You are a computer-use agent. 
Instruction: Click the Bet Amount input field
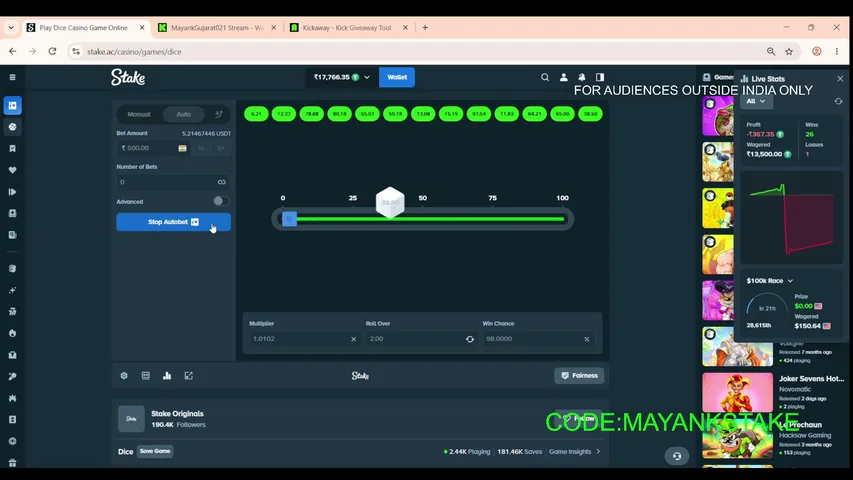coord(152,148)
